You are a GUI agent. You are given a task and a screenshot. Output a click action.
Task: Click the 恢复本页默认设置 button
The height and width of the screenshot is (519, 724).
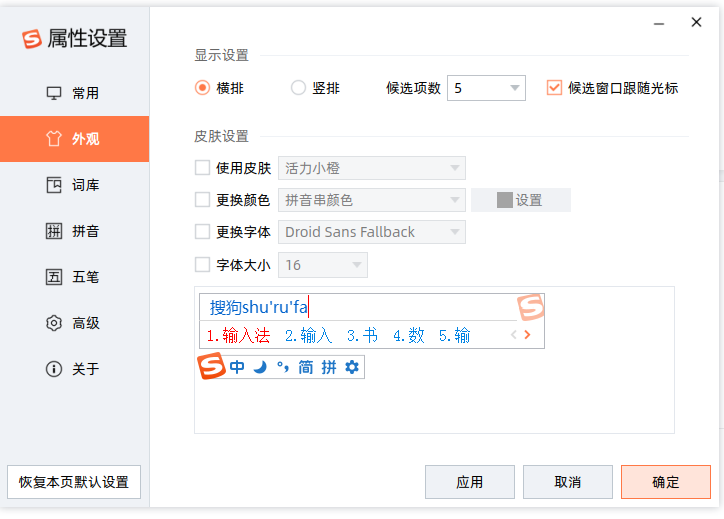pyautogui.click(x=74, y=482)
